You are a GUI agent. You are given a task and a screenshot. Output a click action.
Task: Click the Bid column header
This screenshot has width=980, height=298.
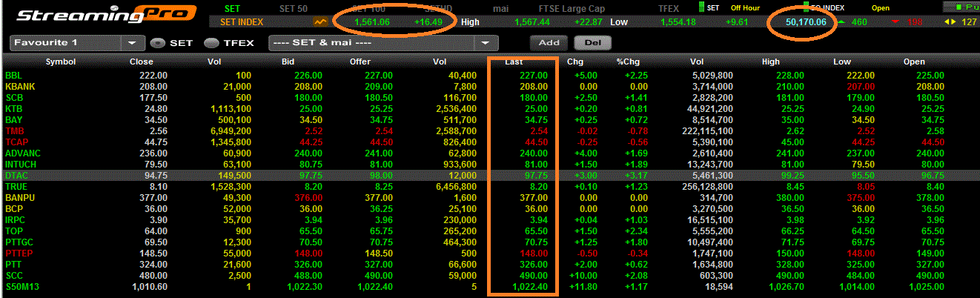point(288,62)
